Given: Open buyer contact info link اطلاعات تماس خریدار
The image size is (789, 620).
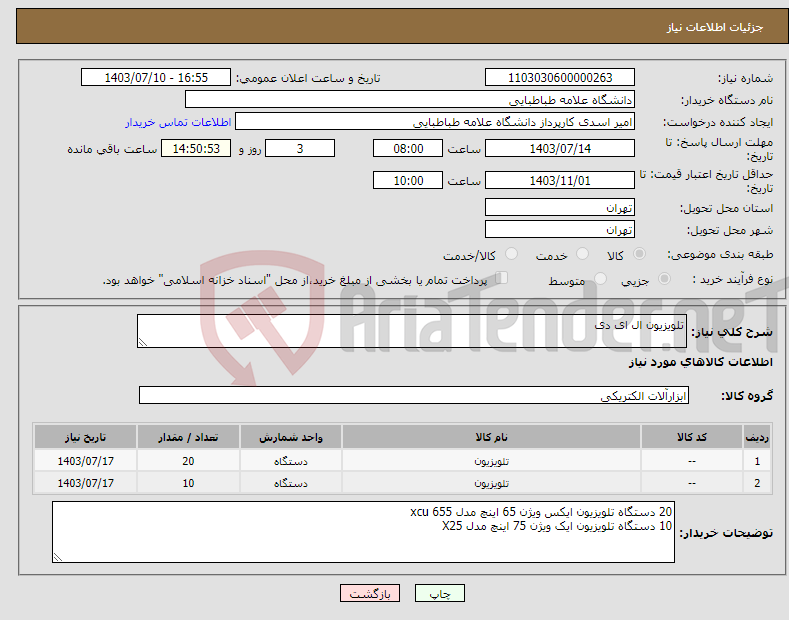Looking at the screenshot, I should 178,122.
